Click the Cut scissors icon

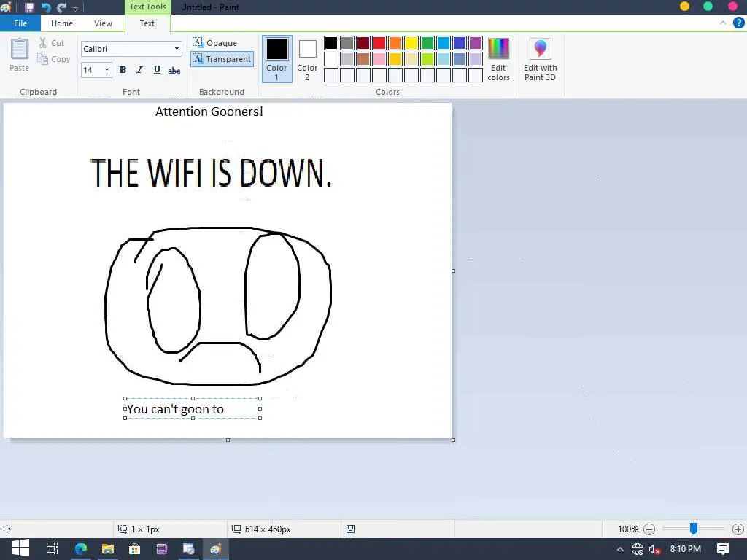[43, 43]
